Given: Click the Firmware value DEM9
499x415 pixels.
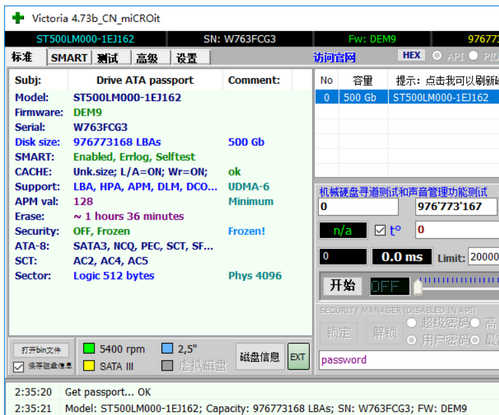Looking at the screenshot, I should click(x=87, y=112).
